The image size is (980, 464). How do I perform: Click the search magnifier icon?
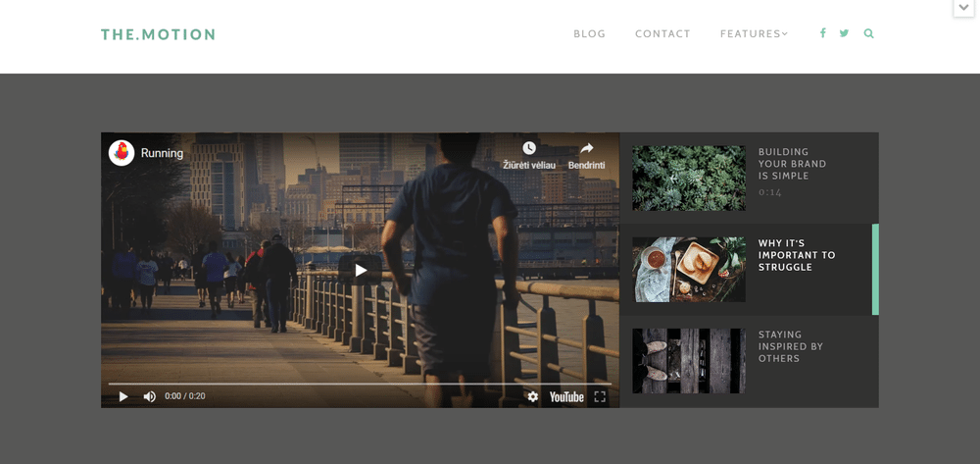click(868, 33)
